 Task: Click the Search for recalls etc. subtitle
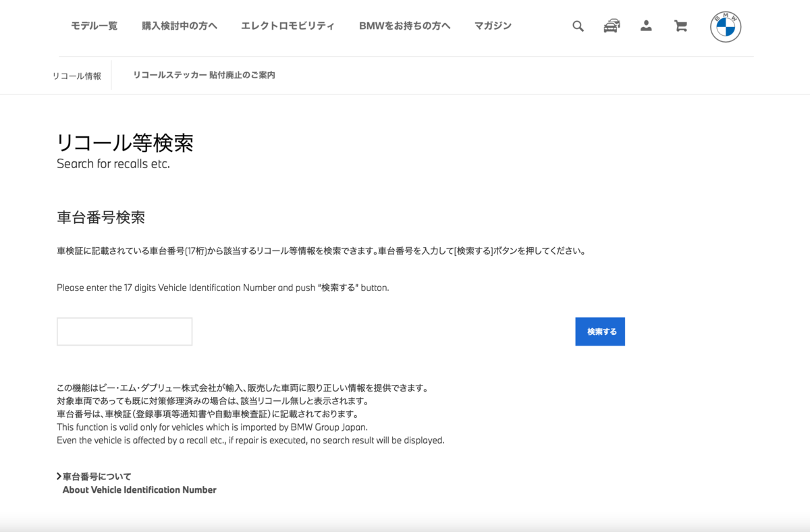[x=113, y=163]
